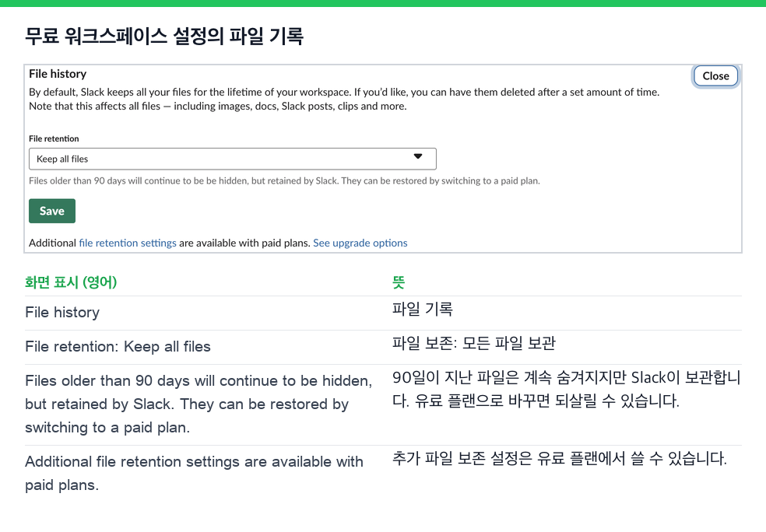Click the dropdown arrow beside Keep all files
This screenshot has width=766, height=532.
[x=418, y=156]
